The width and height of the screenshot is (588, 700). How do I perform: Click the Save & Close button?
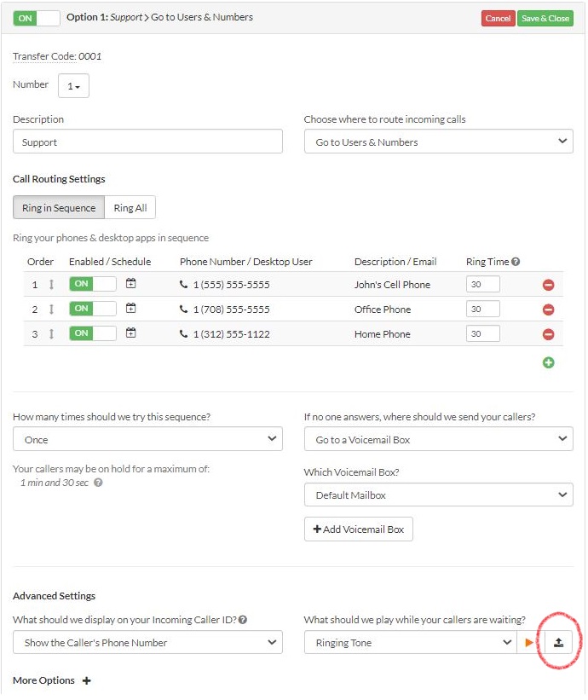tap(545, 18)
